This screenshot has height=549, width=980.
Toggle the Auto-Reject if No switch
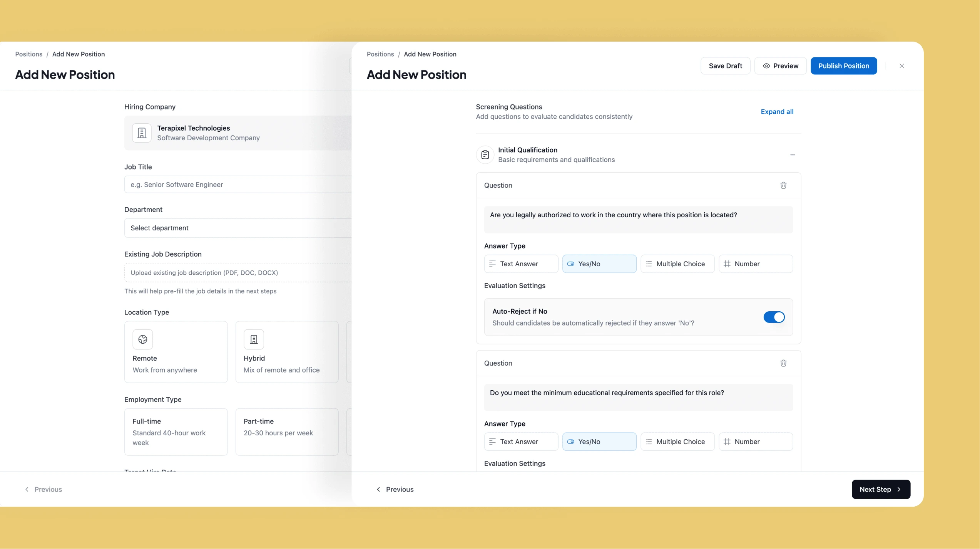coord(774,317)
